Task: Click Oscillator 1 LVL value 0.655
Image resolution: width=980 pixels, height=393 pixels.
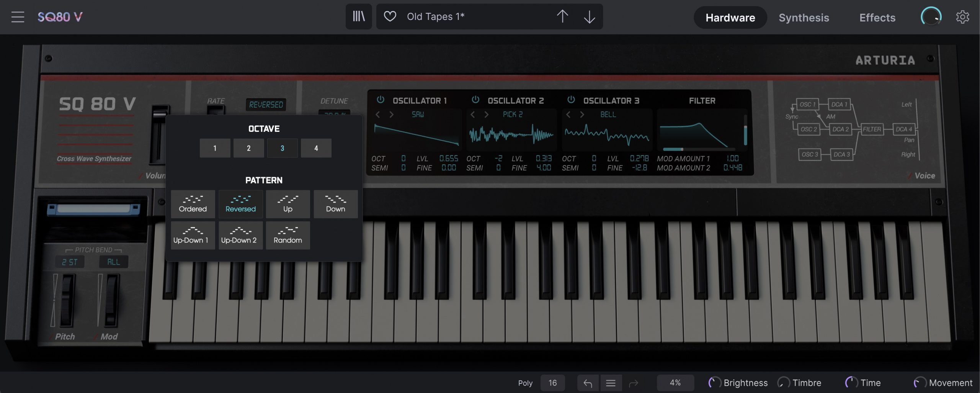Action: (448, 159)
